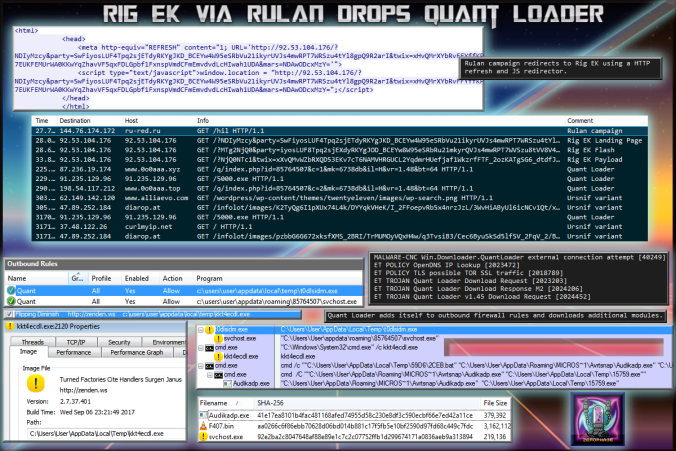Select Audikadp.exe in the process tree
676x451 pixels.
click(251, 383)
